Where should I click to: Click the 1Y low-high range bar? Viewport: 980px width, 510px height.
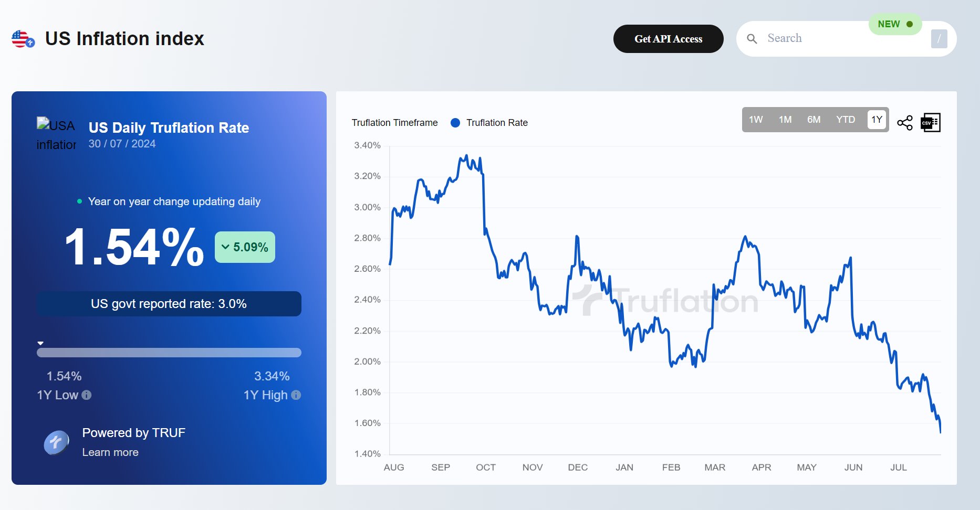[x=169, y=353]
